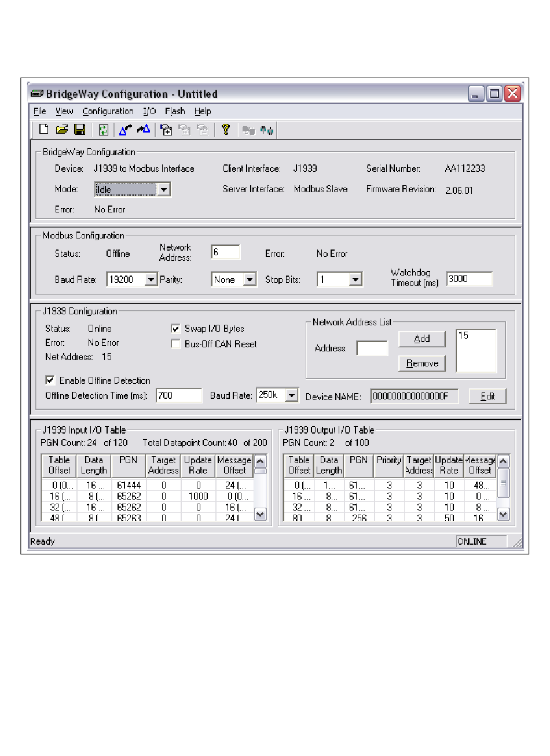Click scroll up arrow of Input I/O table
This screenshot has width=550, height=756.
(x=260, y=461)
